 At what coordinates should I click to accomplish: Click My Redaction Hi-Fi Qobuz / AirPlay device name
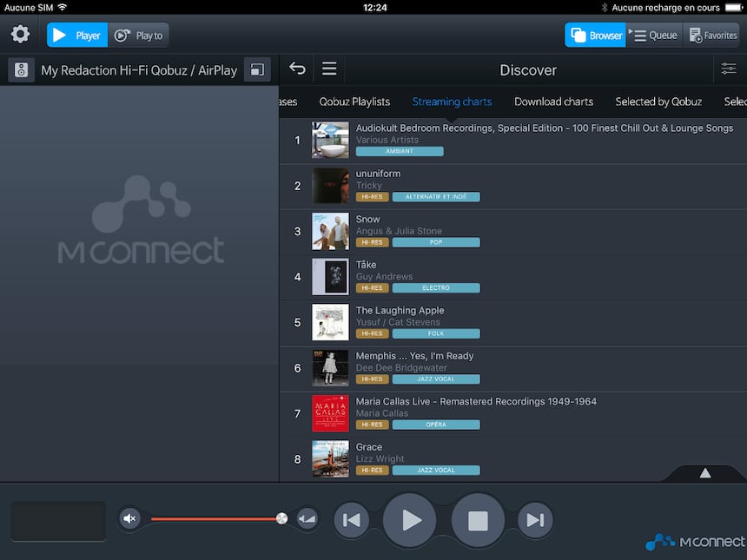click(x=139, y=70)
